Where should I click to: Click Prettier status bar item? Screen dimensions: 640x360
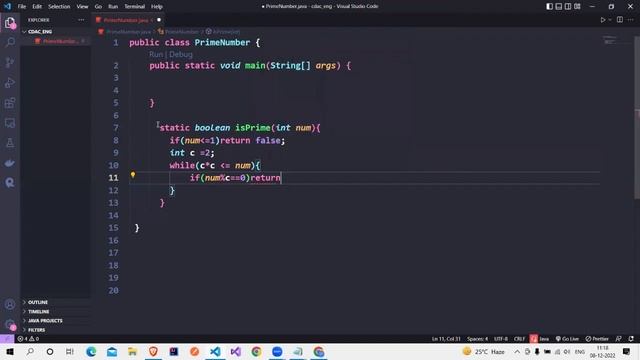pos(597,339)
